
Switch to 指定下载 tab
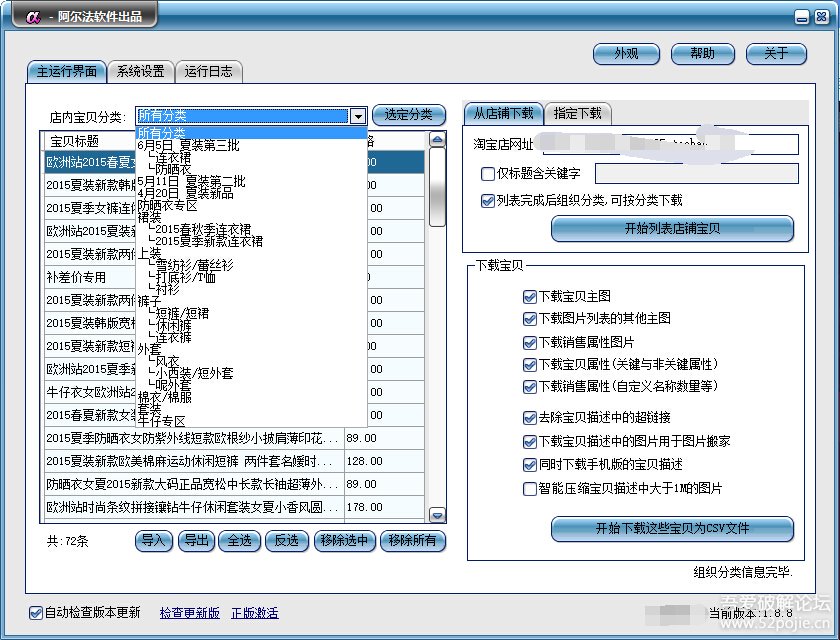[x=578, y=113]
